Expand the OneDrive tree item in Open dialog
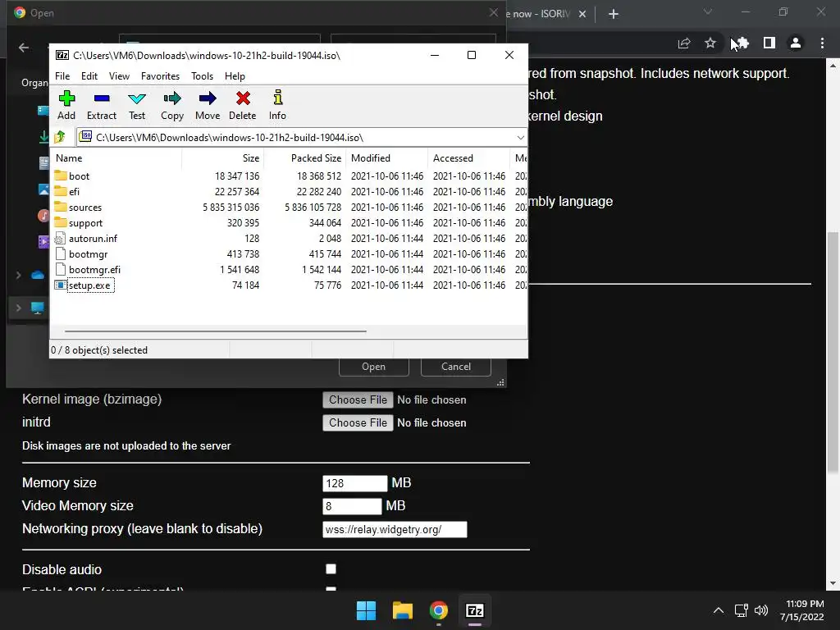 pos(19,275)
